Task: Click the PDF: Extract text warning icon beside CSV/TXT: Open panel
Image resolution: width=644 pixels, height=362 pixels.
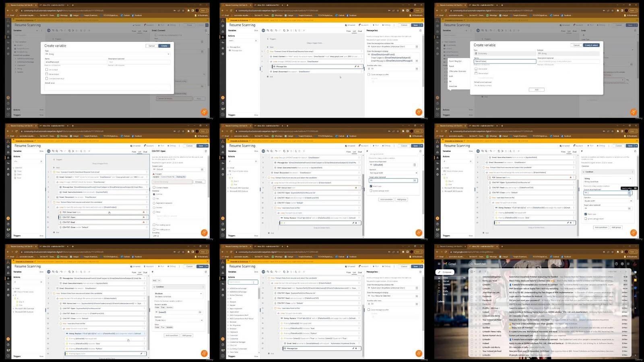Action: [x=144, y=212]
